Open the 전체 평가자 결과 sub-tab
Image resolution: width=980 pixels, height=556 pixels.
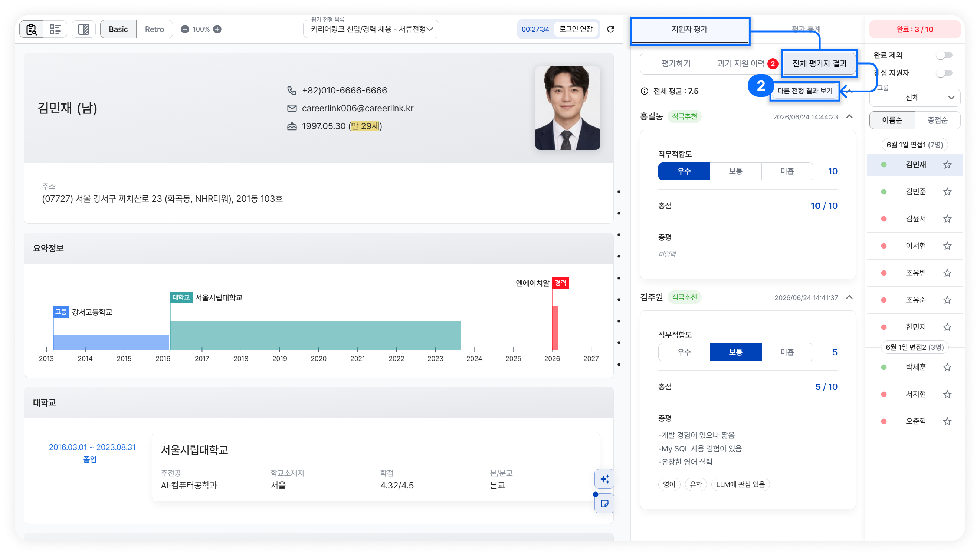(x=820, y=63)
